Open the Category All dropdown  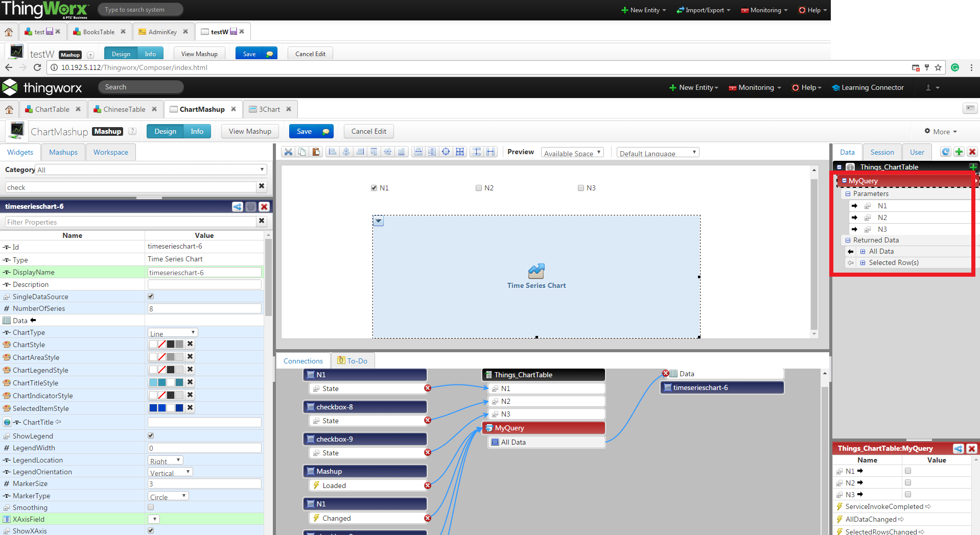(x=151, y=169)
